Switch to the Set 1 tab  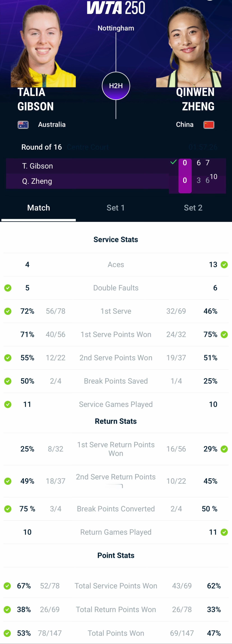point(116,208)
